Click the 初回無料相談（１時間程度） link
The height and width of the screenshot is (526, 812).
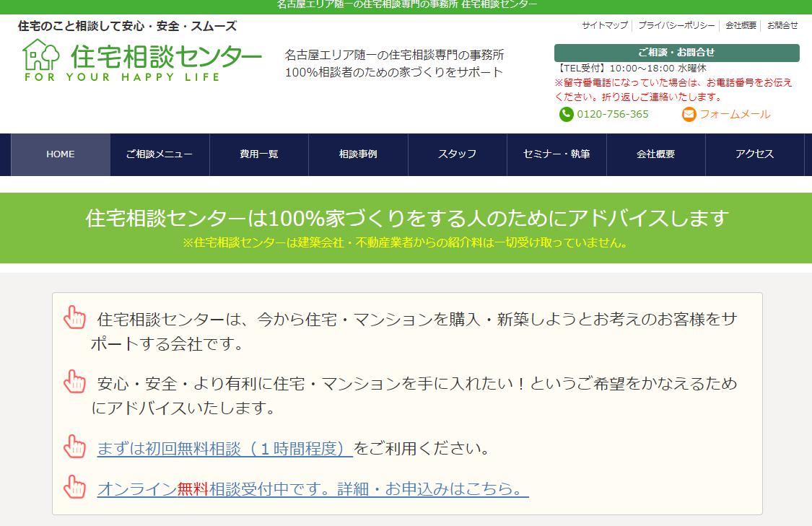[x=224, y=447]
